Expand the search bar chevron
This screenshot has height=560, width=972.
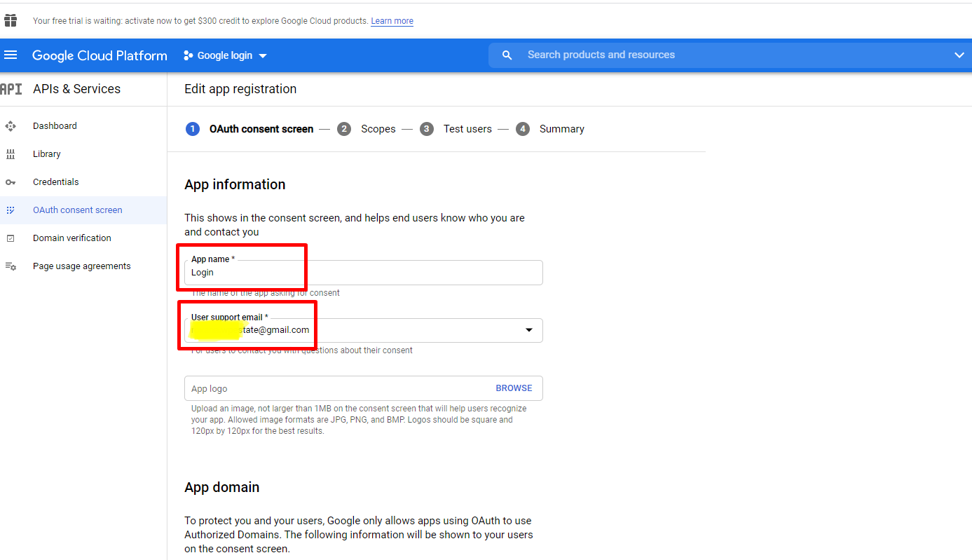click(959, 55)
